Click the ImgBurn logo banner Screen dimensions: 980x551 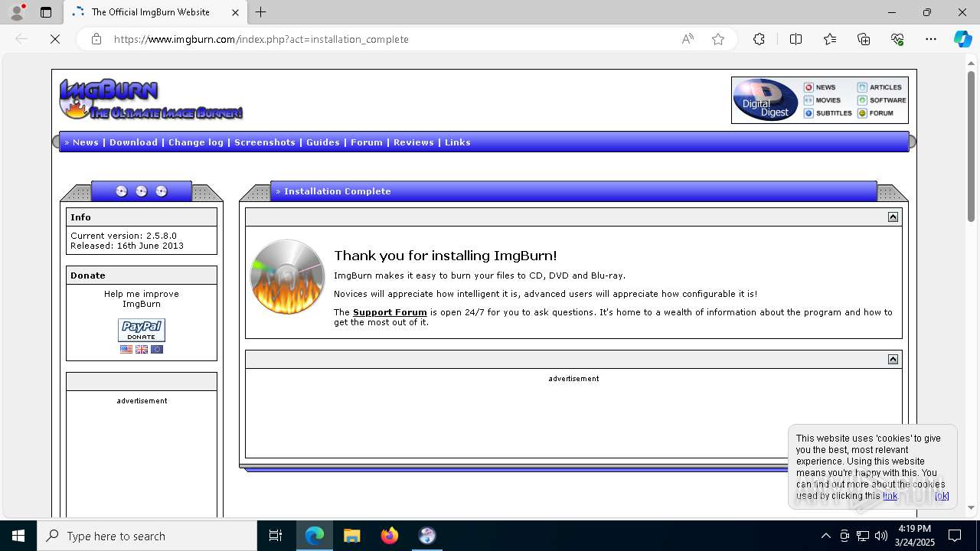(151, 99)
